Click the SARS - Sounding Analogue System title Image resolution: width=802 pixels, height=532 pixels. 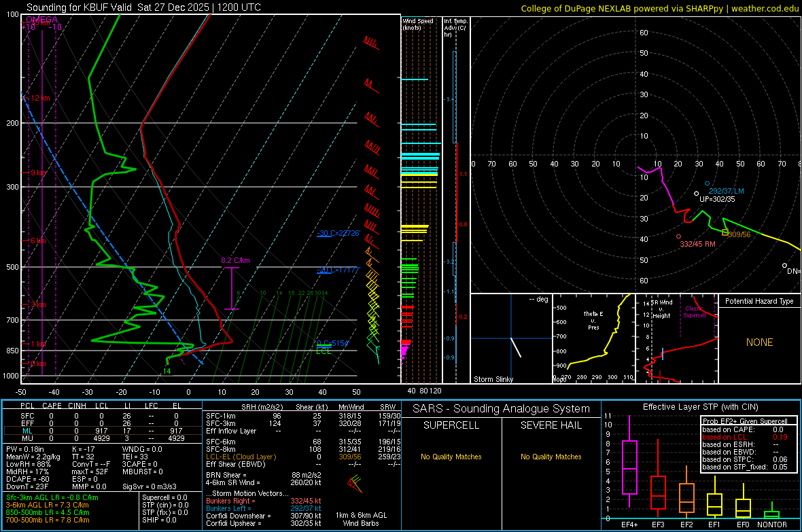tap(501, 409)
